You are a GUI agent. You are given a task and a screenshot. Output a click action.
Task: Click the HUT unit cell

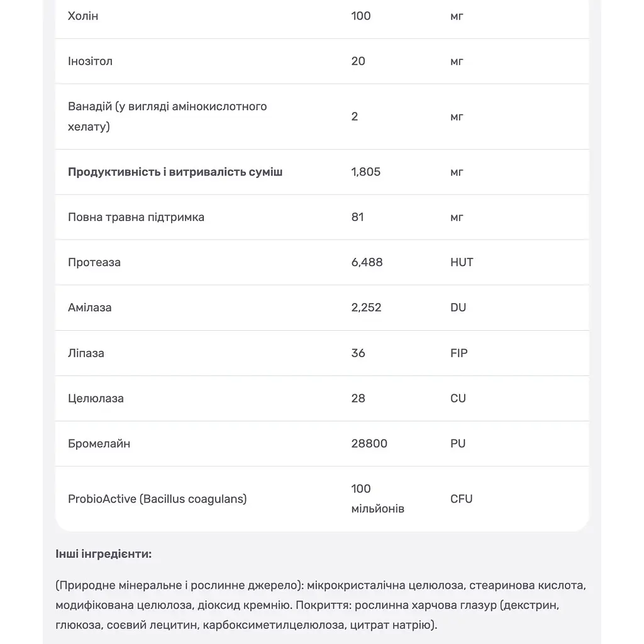462,262
